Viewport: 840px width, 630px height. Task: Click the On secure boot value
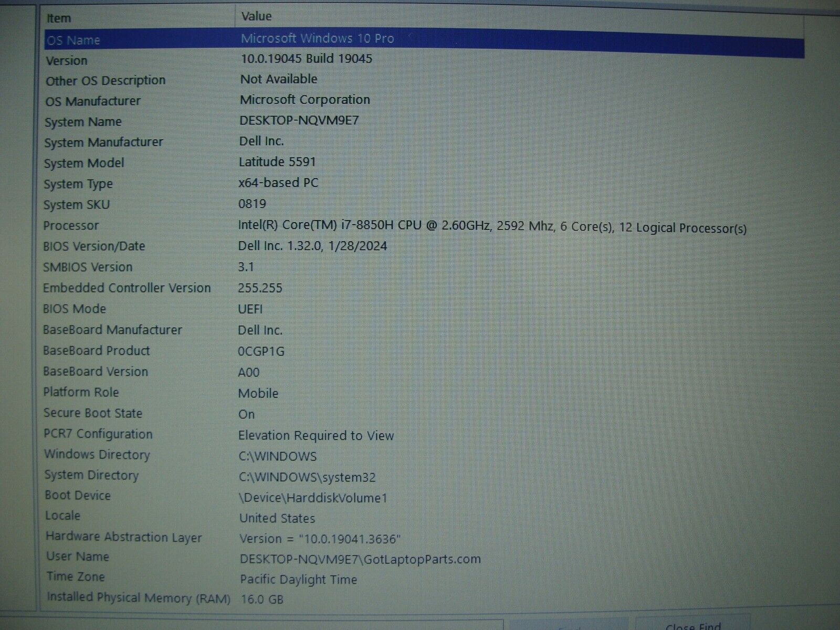click(x=246, y=414)
